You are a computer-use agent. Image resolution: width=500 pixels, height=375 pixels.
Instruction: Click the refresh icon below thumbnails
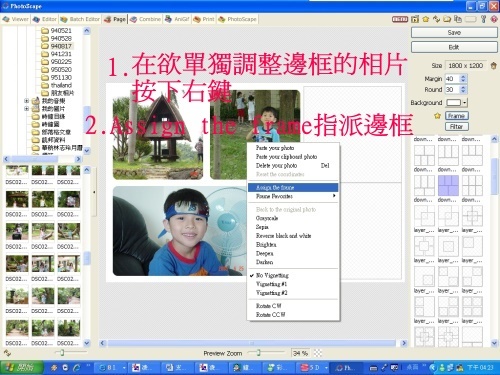click(7, 353)
